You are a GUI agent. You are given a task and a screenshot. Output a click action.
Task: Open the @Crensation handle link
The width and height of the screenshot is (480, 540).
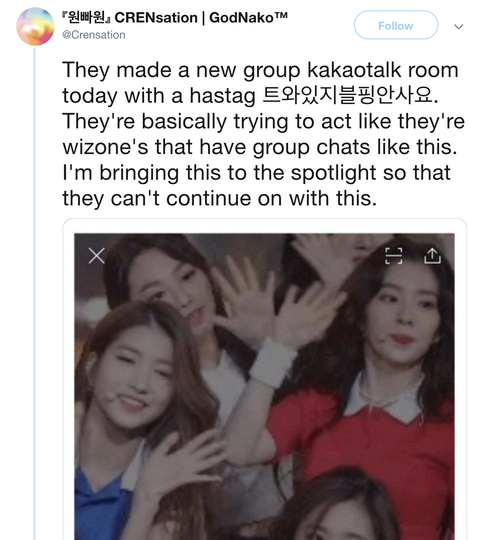(x=93, y=35)
